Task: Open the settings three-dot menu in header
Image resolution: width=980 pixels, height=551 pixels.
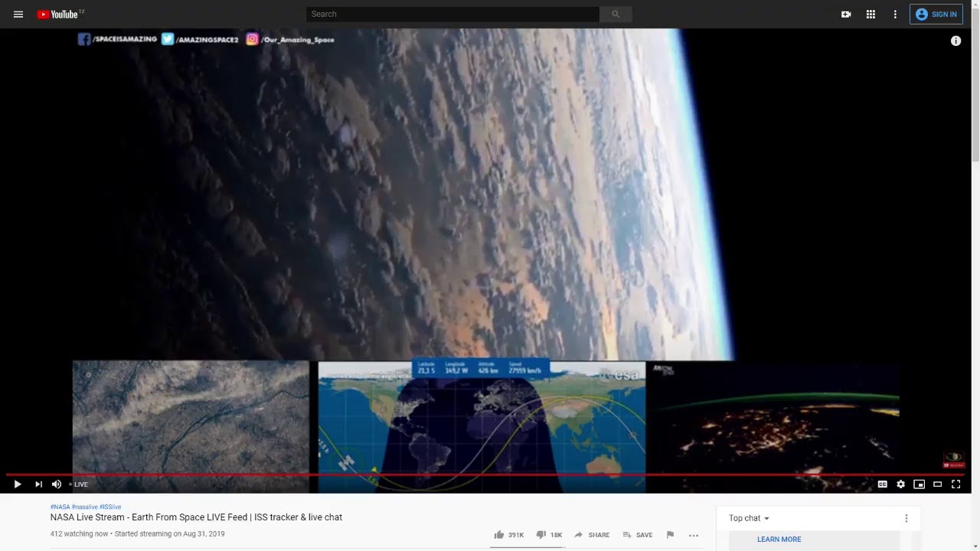Action: 895,15
